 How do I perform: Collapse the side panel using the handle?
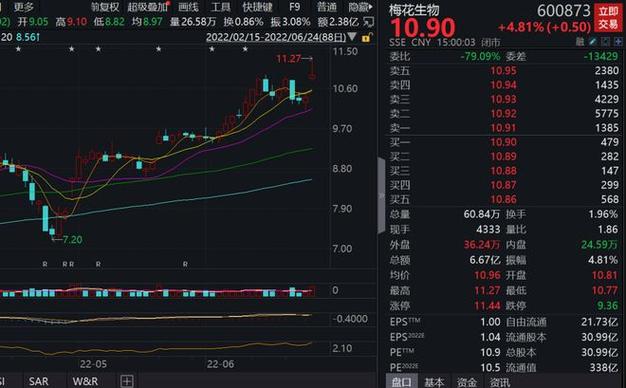381,196
